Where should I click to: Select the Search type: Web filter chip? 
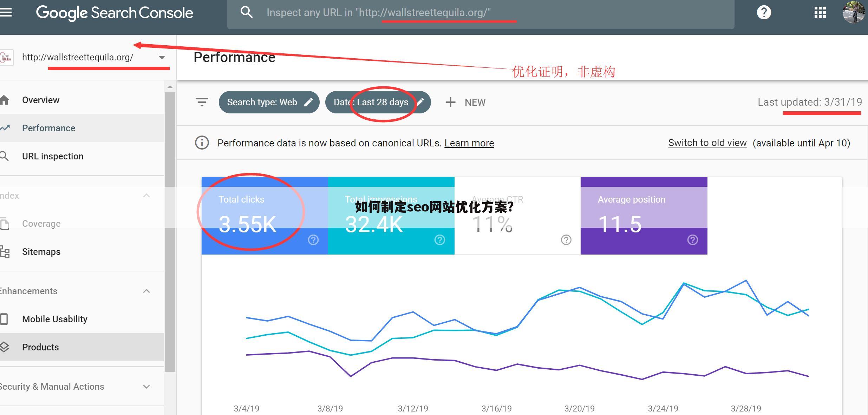(x=269, y=102)
